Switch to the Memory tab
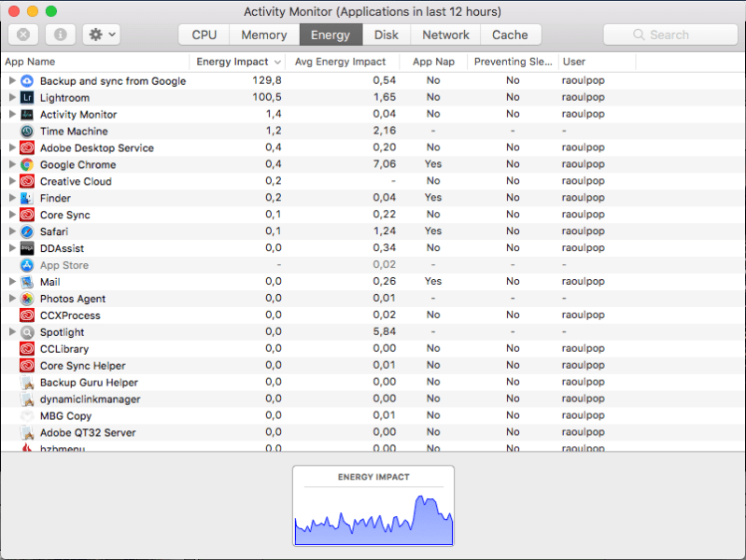The width and height of the screenshot is (746, 560). 263,35
